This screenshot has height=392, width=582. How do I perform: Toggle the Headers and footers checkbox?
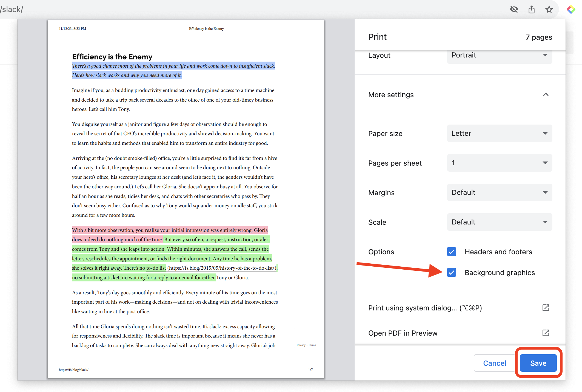point(451,252)
